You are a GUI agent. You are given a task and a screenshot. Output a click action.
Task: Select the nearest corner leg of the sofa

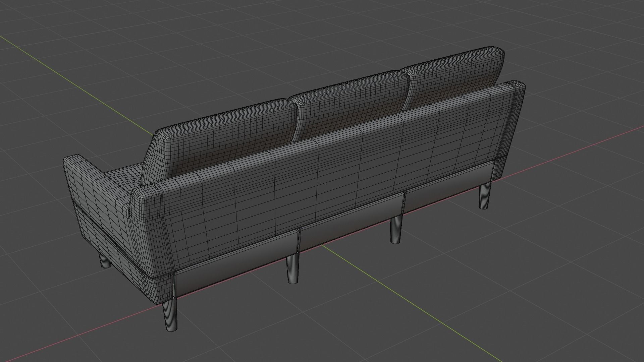coord(170,315)
